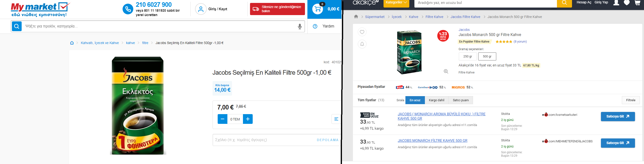644x164 pixels.
Task: Go to My market home breadcrumb icon
Action: coord(72,43)
